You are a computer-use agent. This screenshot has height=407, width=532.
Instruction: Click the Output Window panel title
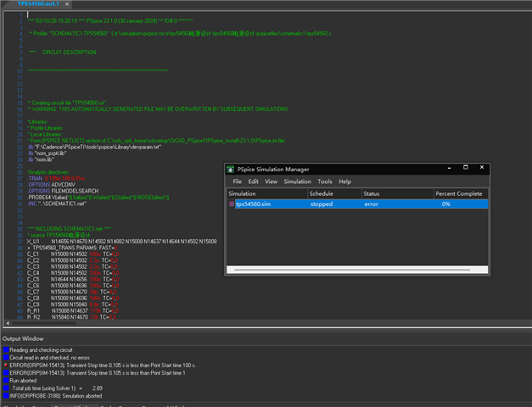[23, 338]
